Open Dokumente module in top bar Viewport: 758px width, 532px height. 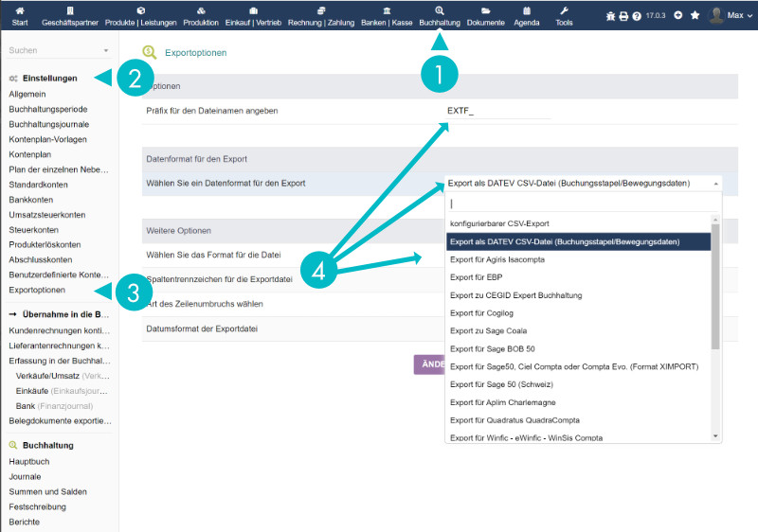tap(485, 16)
